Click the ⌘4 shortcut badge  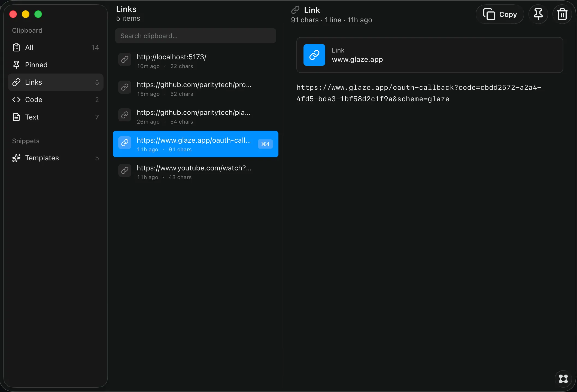pyautogui.click(x=265, y=144)
